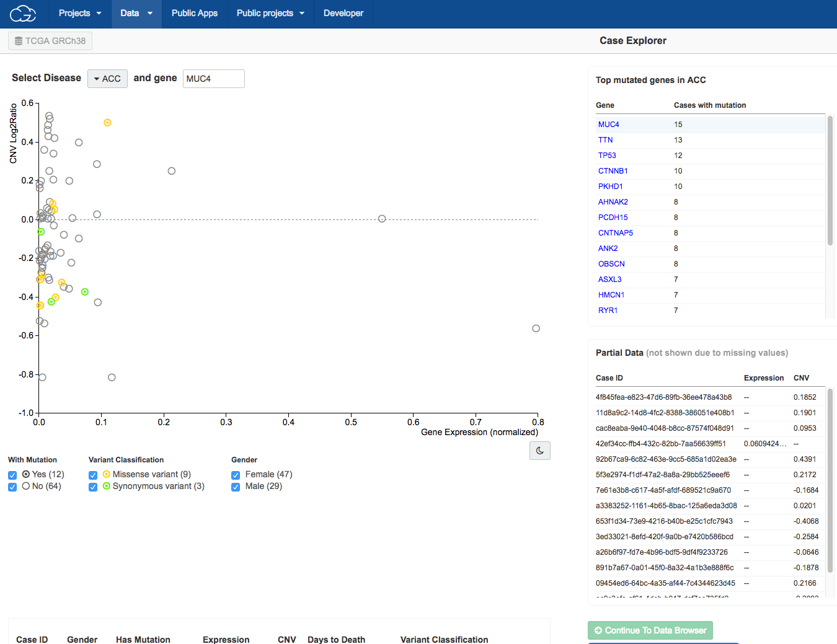Click the MUC4 gene input field
Screen dimensions: 837x644
point(214,79)
